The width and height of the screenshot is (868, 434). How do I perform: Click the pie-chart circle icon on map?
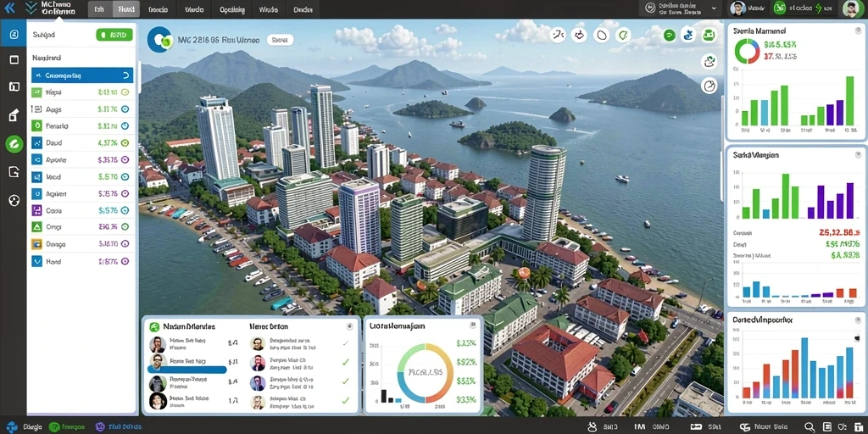tap(709, 86)
